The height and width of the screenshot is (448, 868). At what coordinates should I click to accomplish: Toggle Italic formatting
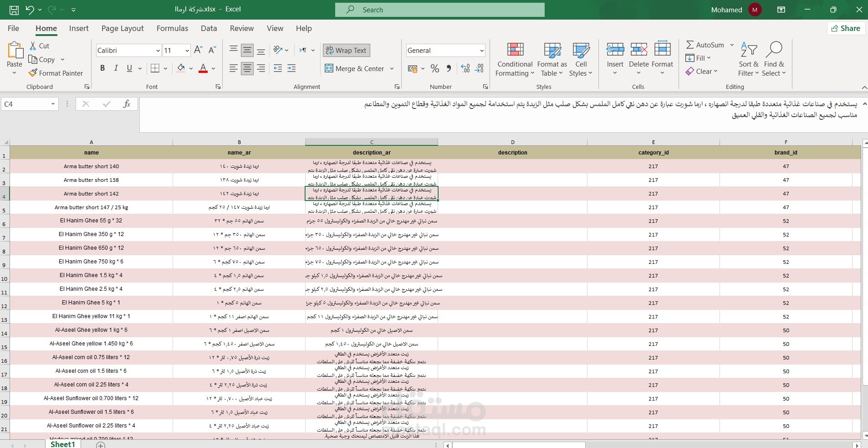coord(116,68)
